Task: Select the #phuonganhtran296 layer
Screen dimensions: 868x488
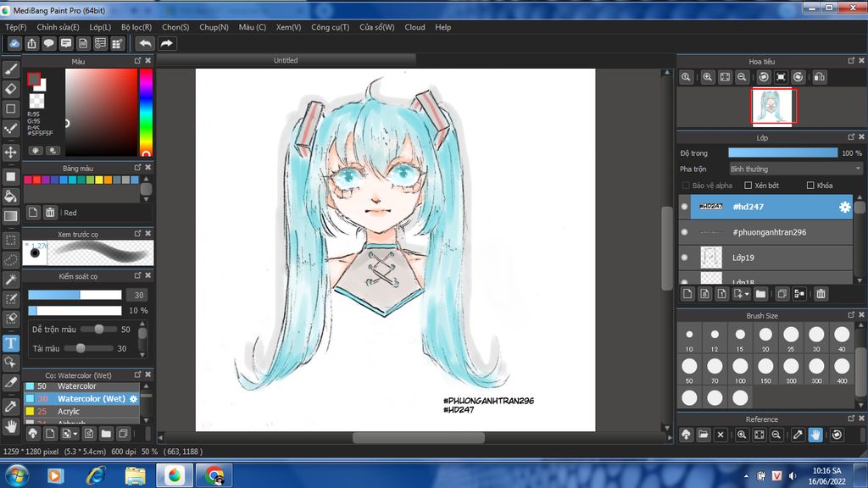Action: click(x=765, y=232)
